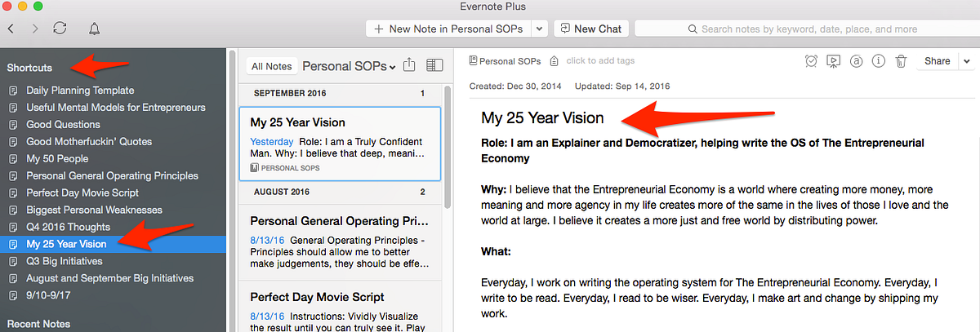Screen dimensions: 980x332
Task: Click New Note in Personal SOPs button
Action: tap(448, 29)
